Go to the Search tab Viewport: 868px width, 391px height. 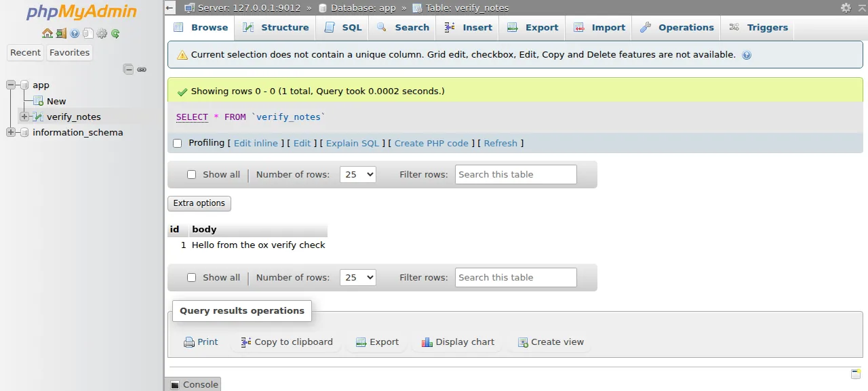pos(403,28)
